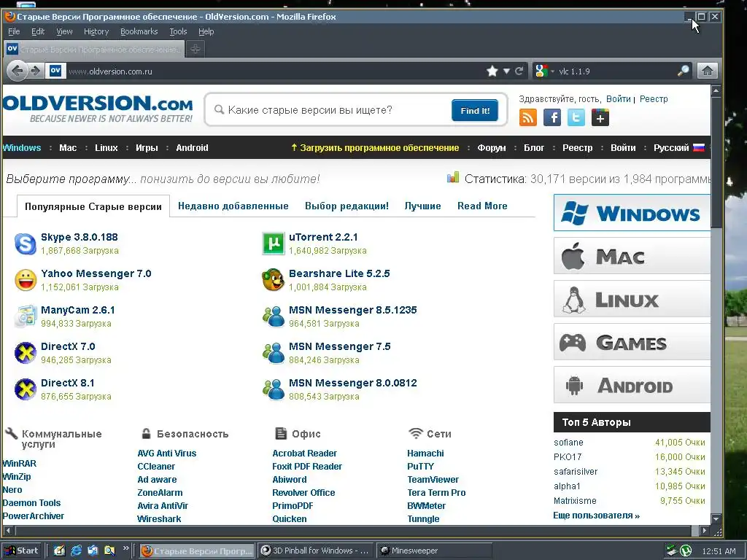Click the uTorrent green icon
This screenshot has width=747, height=560.
pyautogui.click(x=274, y=244)
